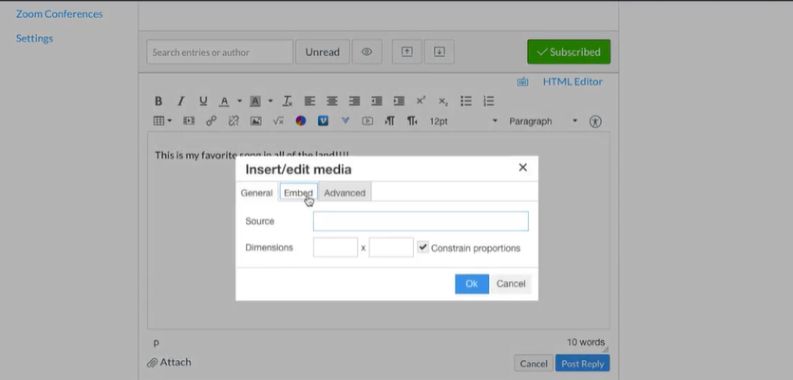Screen dimensions: 793x380
Task: Embed an image with the picture icon
Action: 256,121
